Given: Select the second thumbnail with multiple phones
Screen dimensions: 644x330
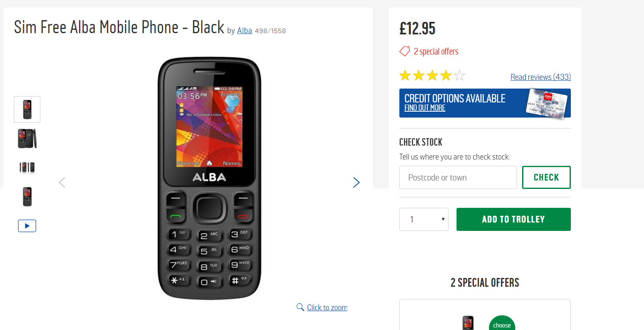Looking at the screenshot, I should pyautogui.click(x=27, y=138).
